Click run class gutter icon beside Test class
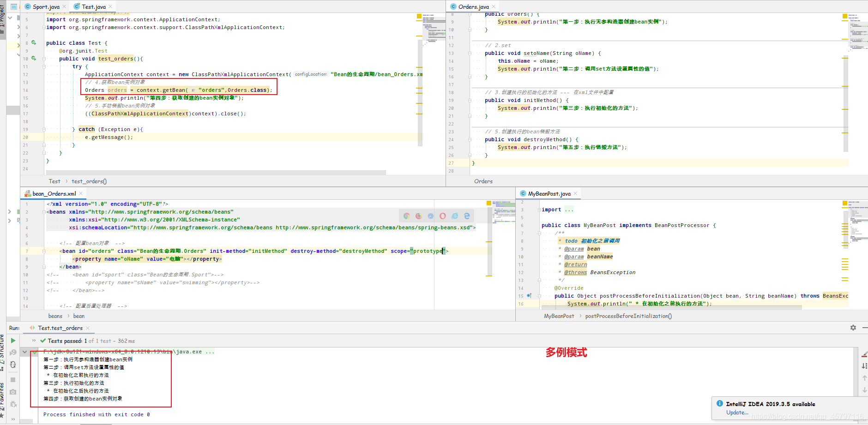Viewport: 868px width, 425px height. click(x=34, y=42)
